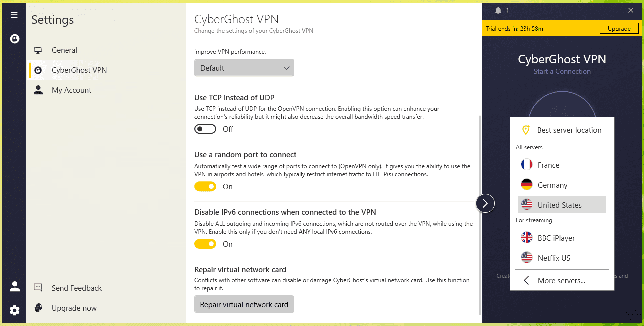The height and width of the screenshot is (326, 644).
Task: Expand More servers list
Action: tap(561, 280)
